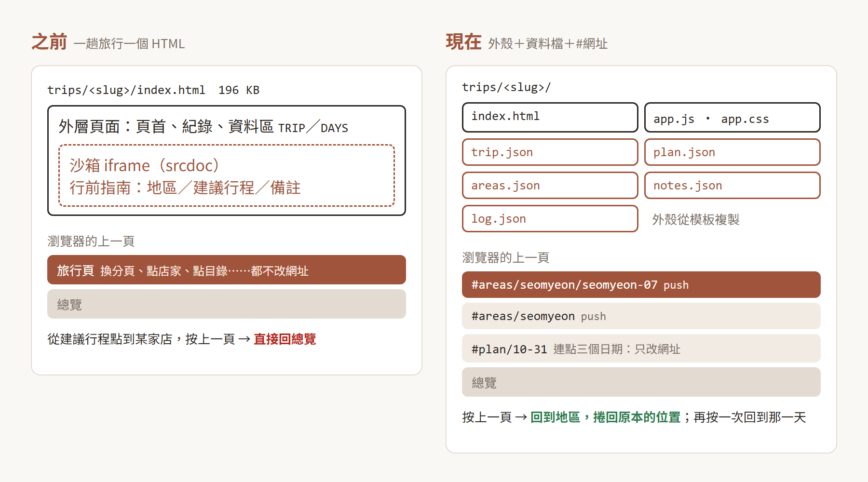
Task: Click the index.html file box
Action: pos(550,117)
